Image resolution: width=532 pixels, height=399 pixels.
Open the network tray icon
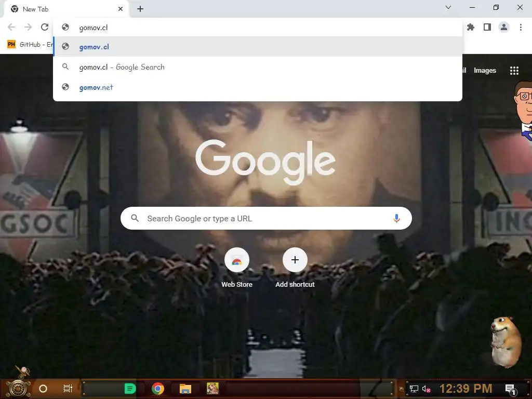414,389
